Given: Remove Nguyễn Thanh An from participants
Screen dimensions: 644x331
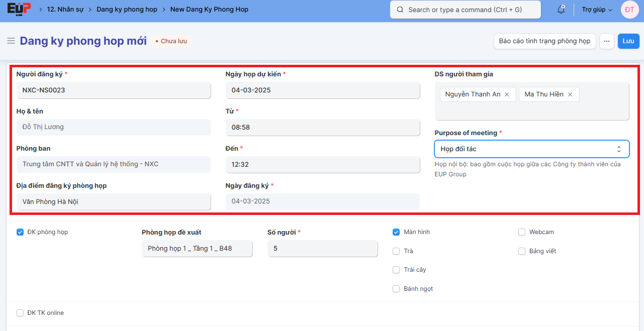Looking at the screenshot, I should coord(507,94).
